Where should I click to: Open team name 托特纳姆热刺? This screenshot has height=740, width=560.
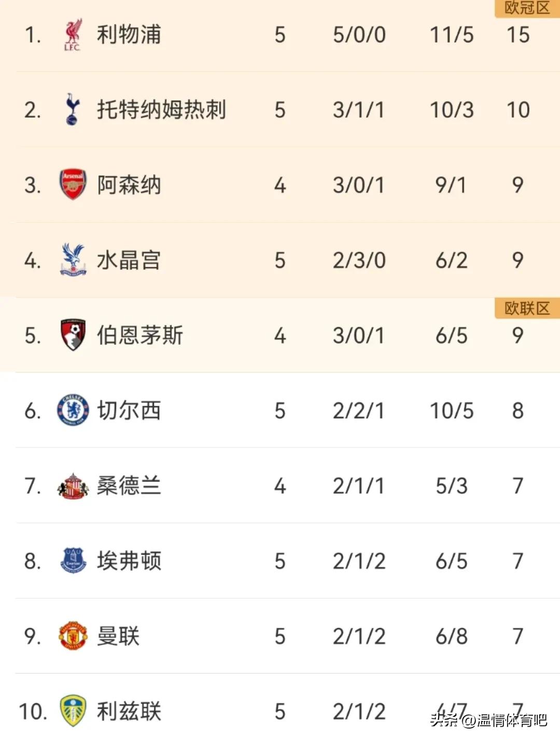pyautogui.click(x=161, y=110)
